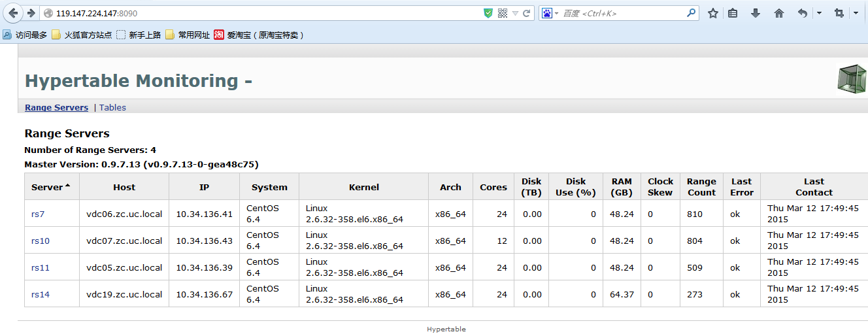Click the Hypertable footer text
The image size is (868, 336).
446,329
